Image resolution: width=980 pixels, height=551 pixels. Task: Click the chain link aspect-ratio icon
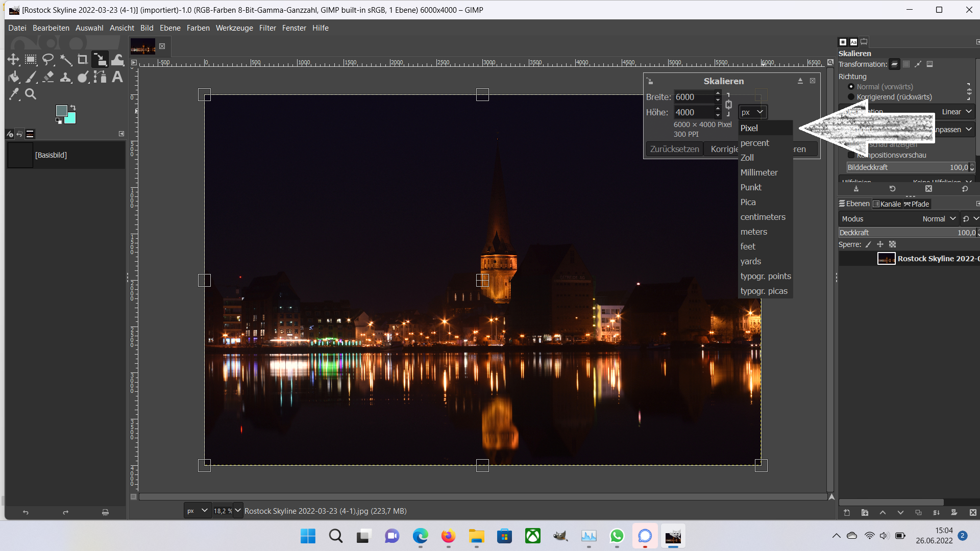(728, 105)
